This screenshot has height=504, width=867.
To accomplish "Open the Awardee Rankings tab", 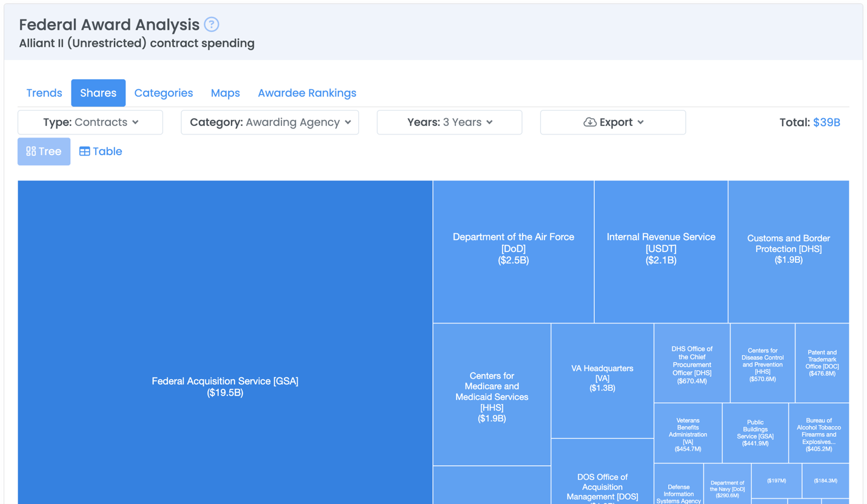I will click(307, 93).
